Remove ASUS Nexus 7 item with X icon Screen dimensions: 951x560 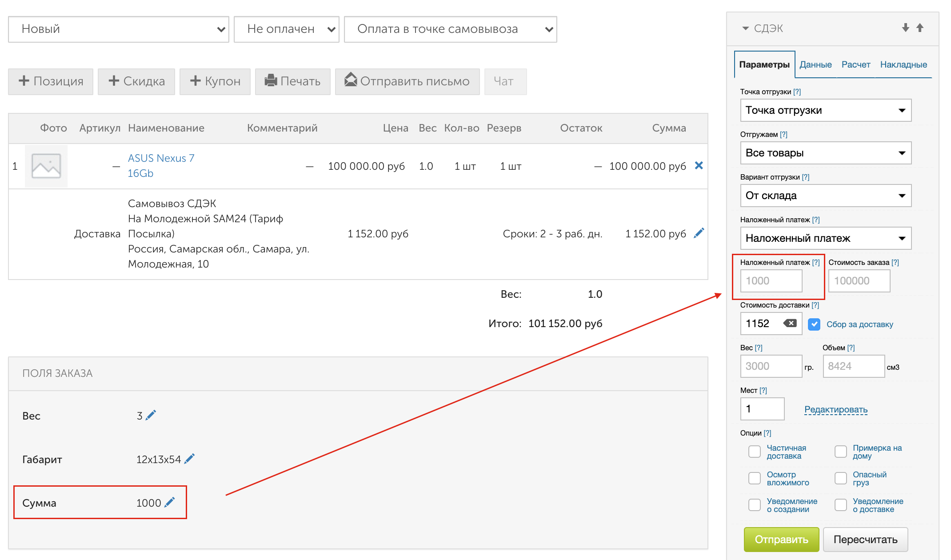(699, 166)
